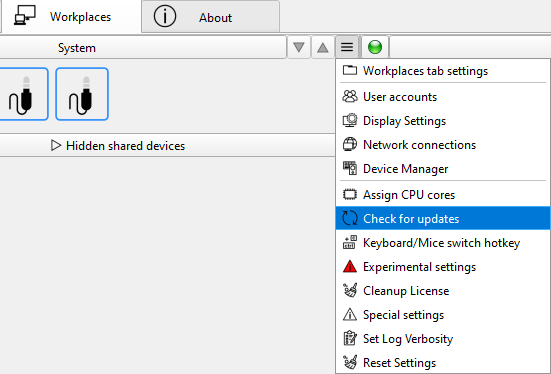Open Workplaces tab settings

click(443, 71)
